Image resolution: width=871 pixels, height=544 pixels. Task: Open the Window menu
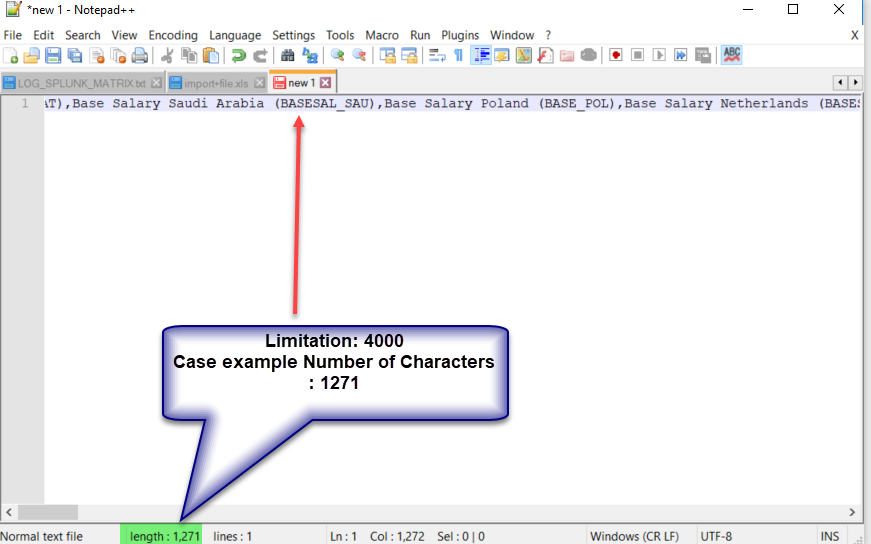point(512,35)
